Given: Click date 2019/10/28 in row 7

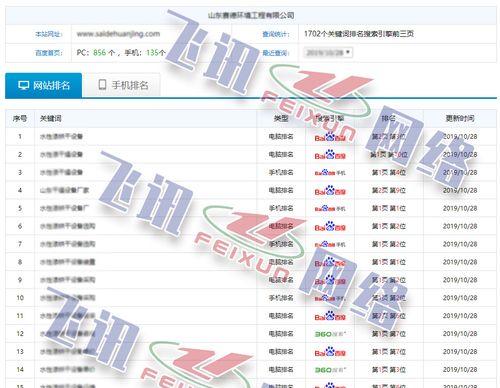Looking at the screenshot, I should click(460, 244).
